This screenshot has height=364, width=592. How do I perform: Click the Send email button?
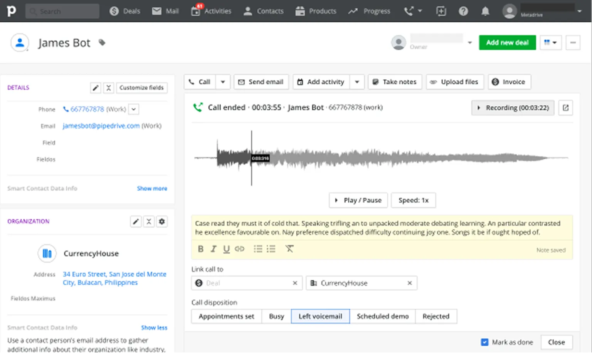click(261, 82)
